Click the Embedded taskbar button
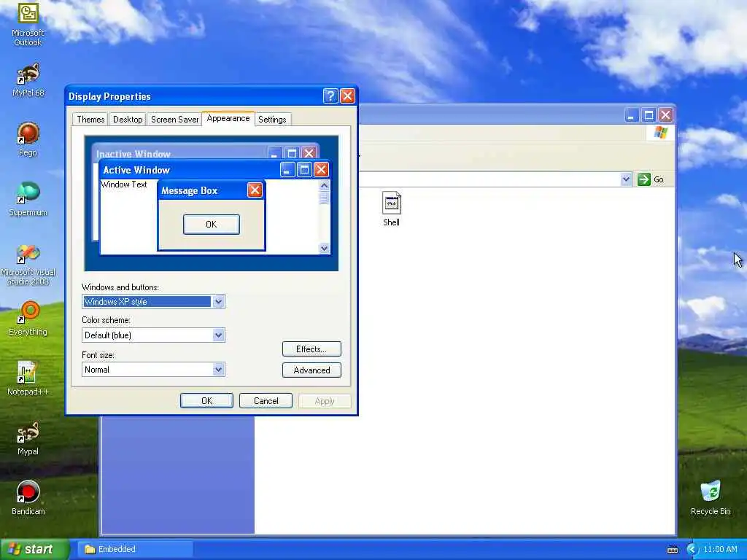Screen dimensions: 747x560 (x=135, y=550)
